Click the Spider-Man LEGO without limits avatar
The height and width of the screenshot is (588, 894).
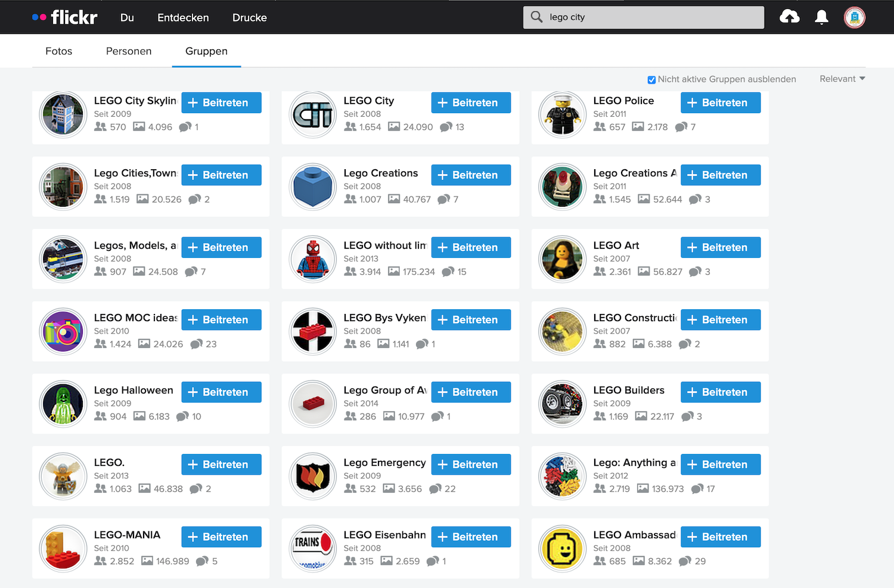coord(313,259)
